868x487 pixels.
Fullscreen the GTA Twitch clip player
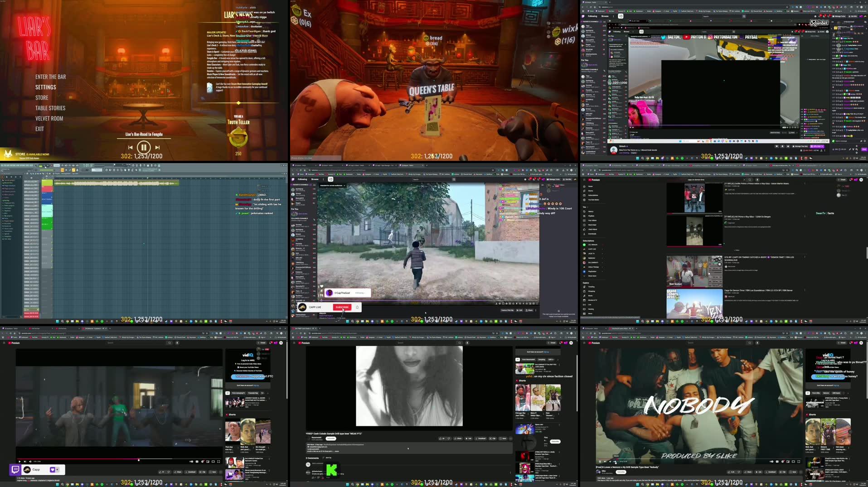point(537,304)
